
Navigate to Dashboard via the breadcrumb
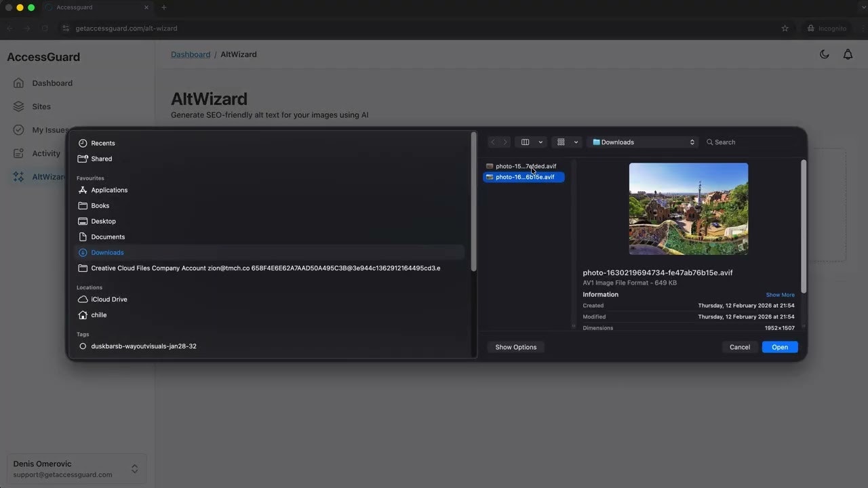click(x=191, y=54)
